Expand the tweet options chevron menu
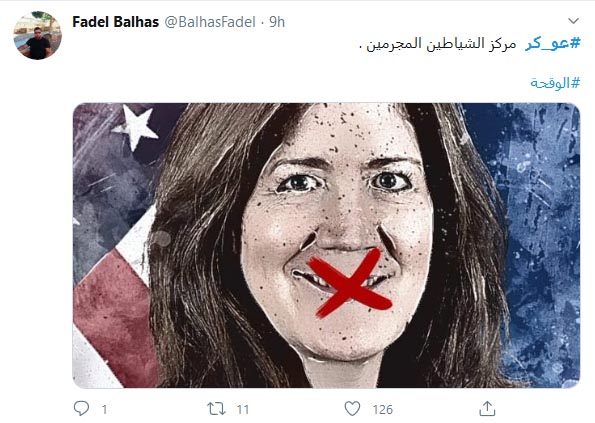 pos(573,20)
